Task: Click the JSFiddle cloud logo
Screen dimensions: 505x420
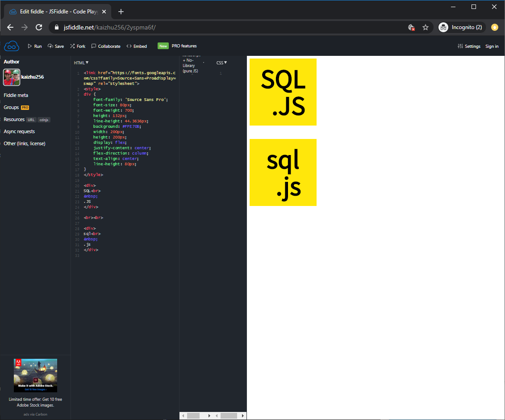Action: [12, 46]
